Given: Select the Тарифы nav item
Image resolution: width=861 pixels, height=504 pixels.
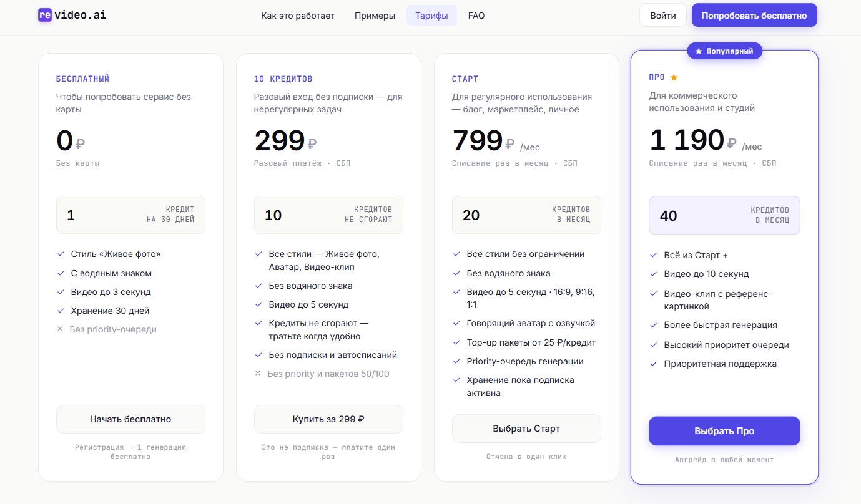Looking at the screenshot, I should [x=431, y=16].
